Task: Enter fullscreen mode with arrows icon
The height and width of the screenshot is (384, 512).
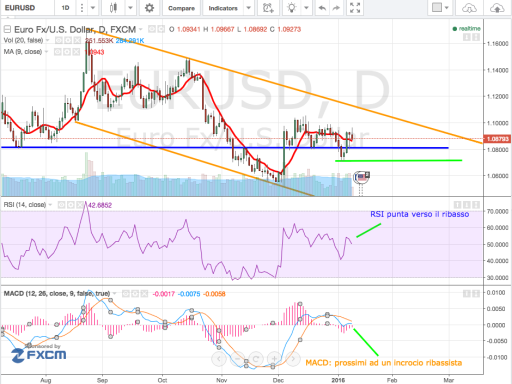Action: coord(355,8)
